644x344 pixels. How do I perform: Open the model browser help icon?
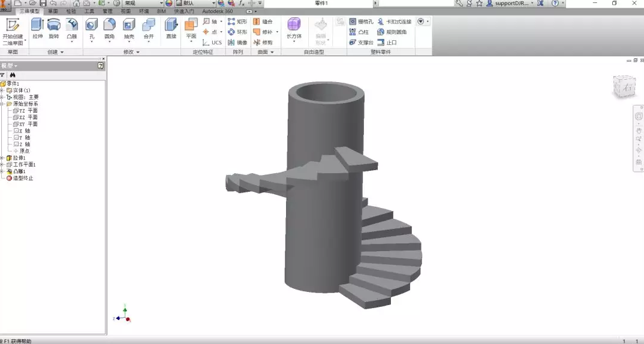[101, 66]
